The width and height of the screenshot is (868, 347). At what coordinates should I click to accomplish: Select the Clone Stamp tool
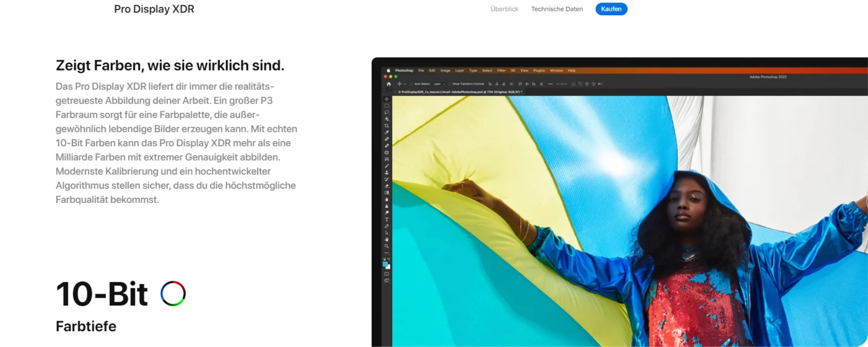click(x=386, y=172)
